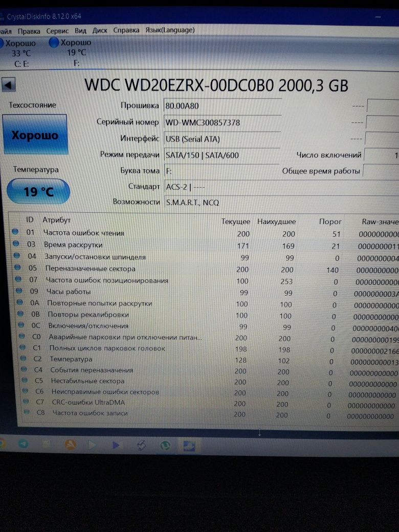The height and width of the screenshot is (532, 399).
Task: Select the CRC-ошибки UltraDMA attribute
Action: coord(88,402)
